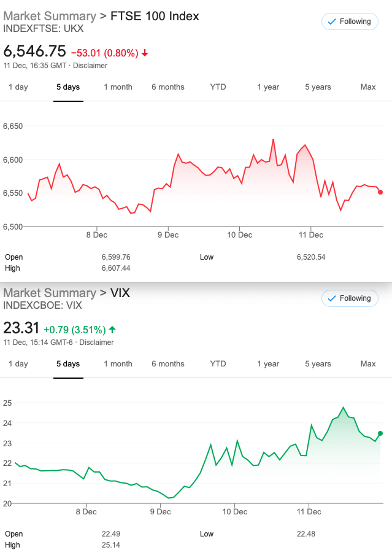Select the 1 month tab on the FTSE 100 chart
This screenshot has width=392, height=550.
tap(118, 87)
